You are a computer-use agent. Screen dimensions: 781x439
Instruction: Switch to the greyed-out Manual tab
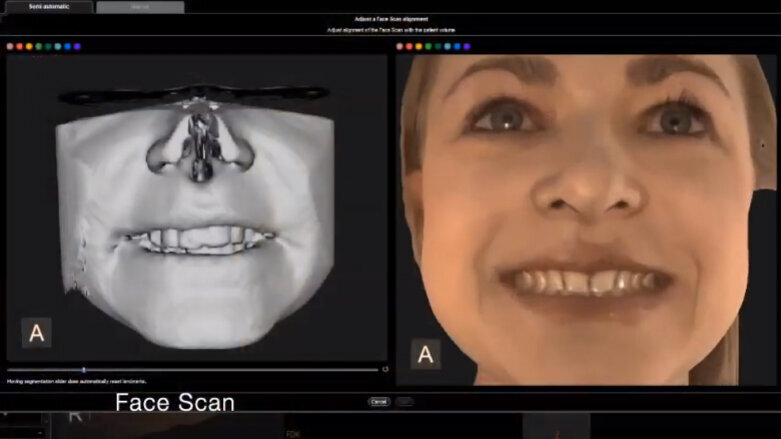tap(140, 7)
